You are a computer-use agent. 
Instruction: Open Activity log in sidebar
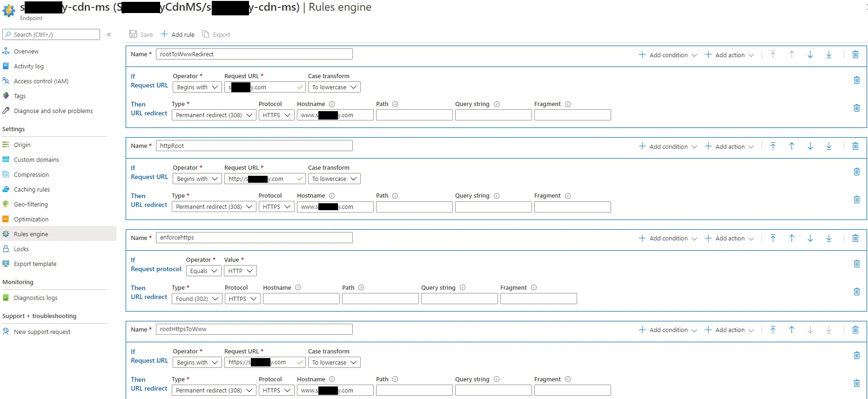tap(28, 66)
